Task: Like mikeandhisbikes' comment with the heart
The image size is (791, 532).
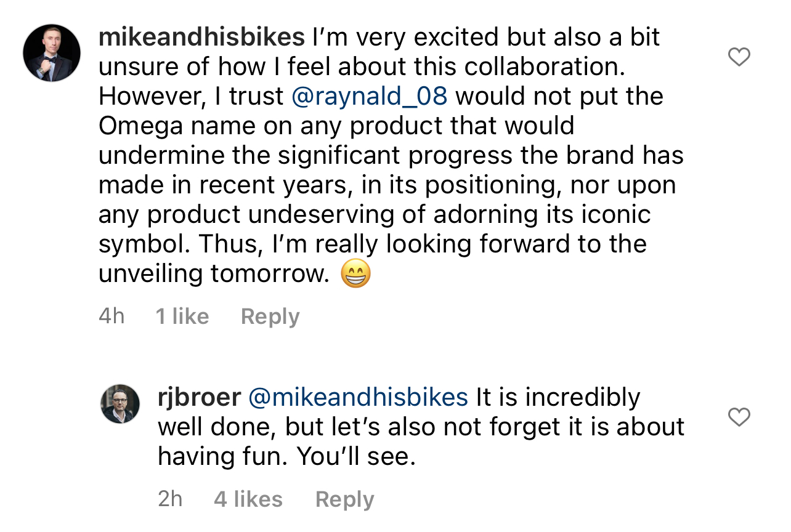Action: point(739,57)
